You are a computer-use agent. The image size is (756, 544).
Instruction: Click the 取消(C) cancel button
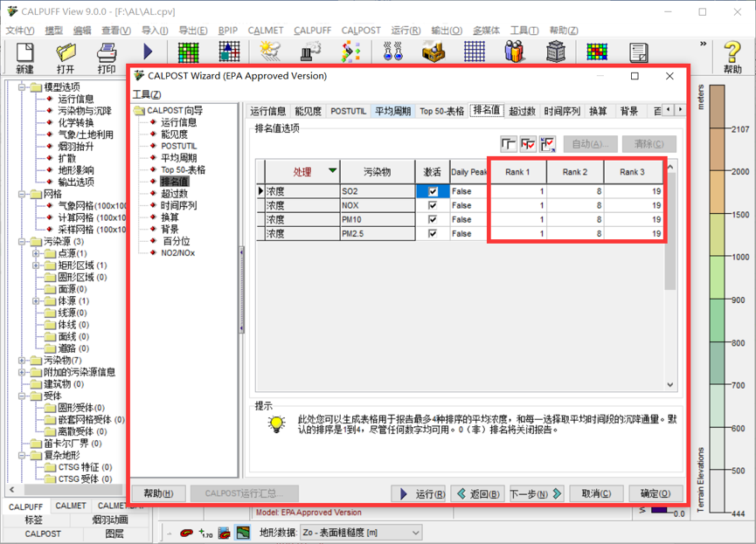596,493
